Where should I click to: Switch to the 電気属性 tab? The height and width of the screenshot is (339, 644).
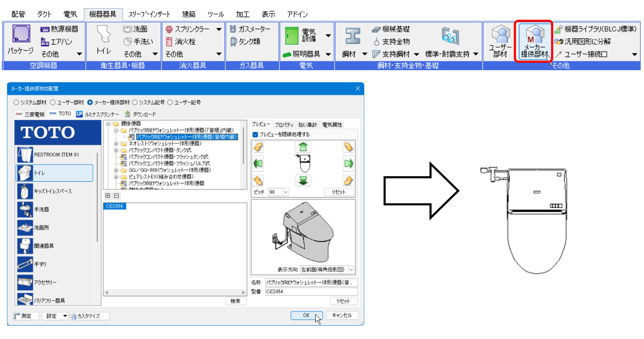click(x=332, y=125)
